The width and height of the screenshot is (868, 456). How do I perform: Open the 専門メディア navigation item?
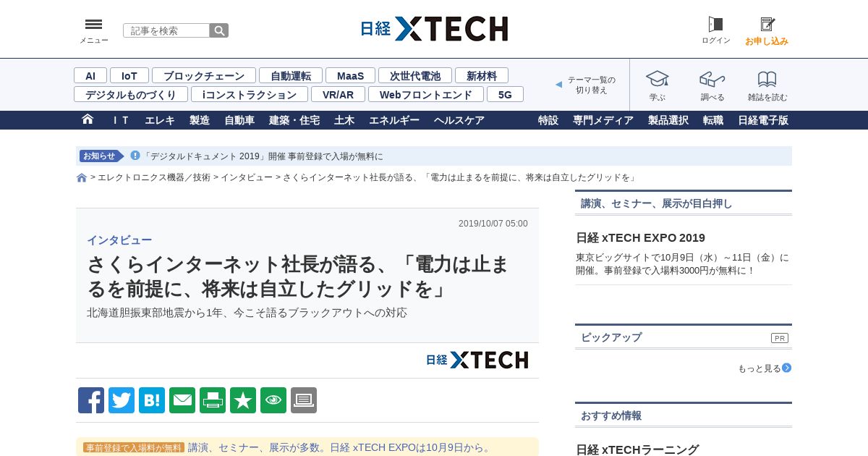603,120
